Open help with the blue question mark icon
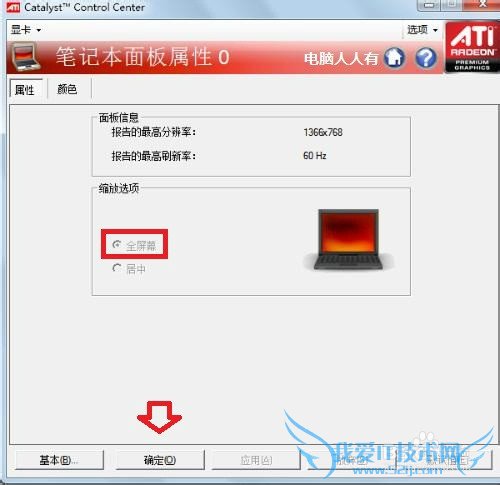The height and width of the screenshot is (485, 500). [426, 58]
